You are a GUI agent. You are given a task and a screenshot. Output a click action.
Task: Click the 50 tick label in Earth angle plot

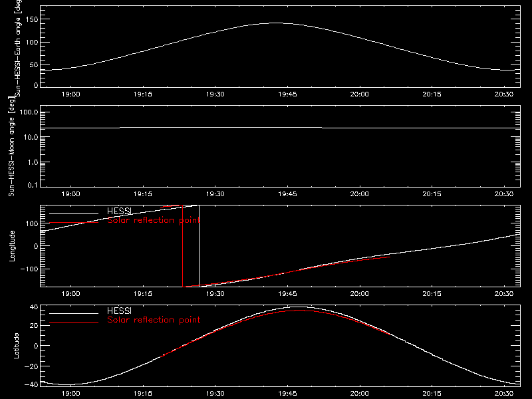click(34, 65)
